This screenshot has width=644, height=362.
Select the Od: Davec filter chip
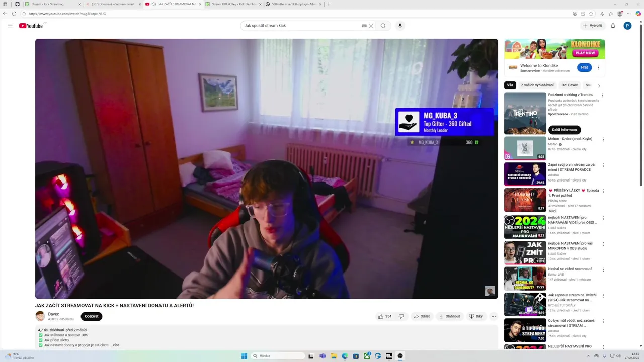pyautogui.click(x=570, y=85)
